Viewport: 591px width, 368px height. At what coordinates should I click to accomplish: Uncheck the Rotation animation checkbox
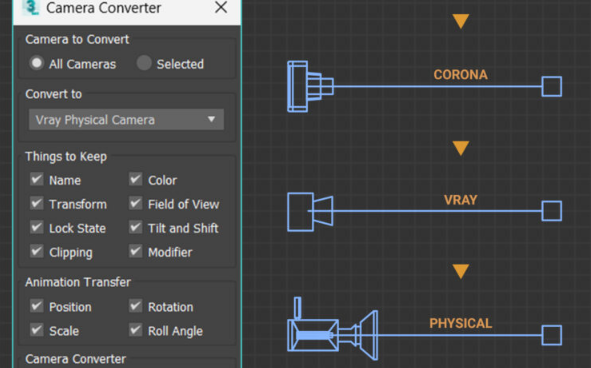pos(136,306)
